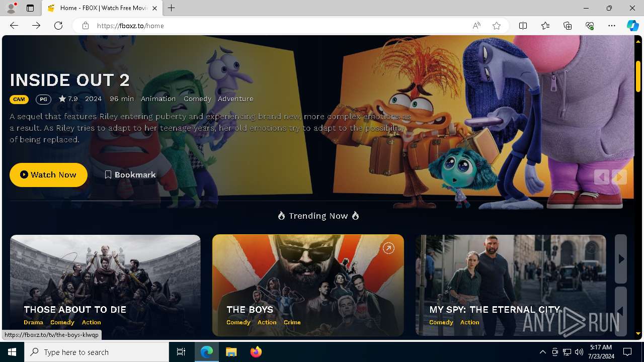Reload the current page

pos(58,26)
